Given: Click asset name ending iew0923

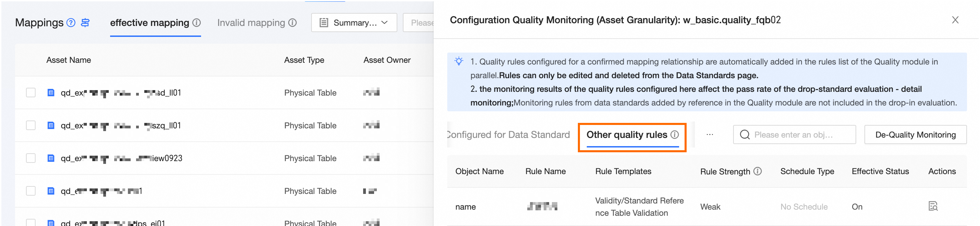Looking at the screenshot, I should pos(121,158).
